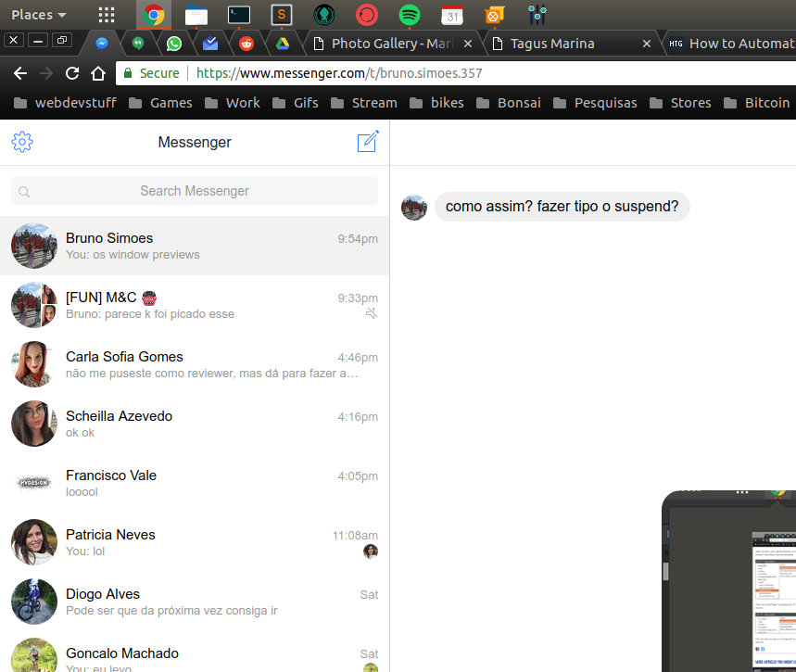Open the Places menu in top panel
Screen dimensions: 796x672
click(x=39, y=15)
